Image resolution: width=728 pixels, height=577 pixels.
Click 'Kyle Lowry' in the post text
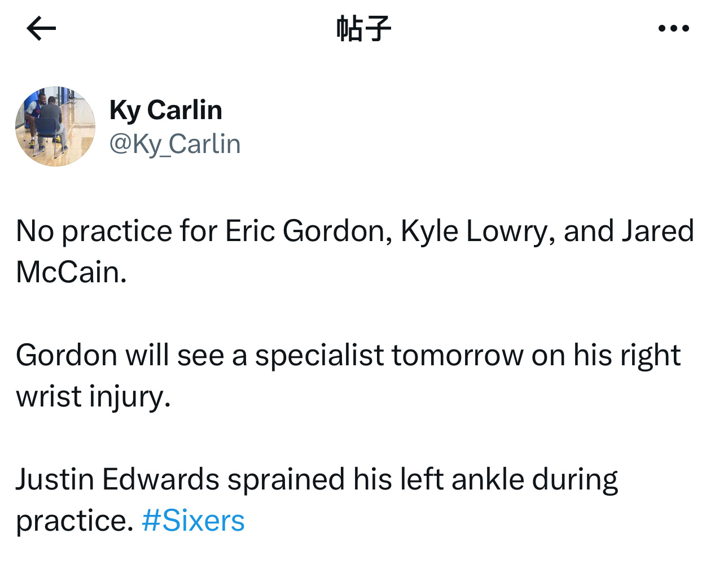(x=473, y=231)
